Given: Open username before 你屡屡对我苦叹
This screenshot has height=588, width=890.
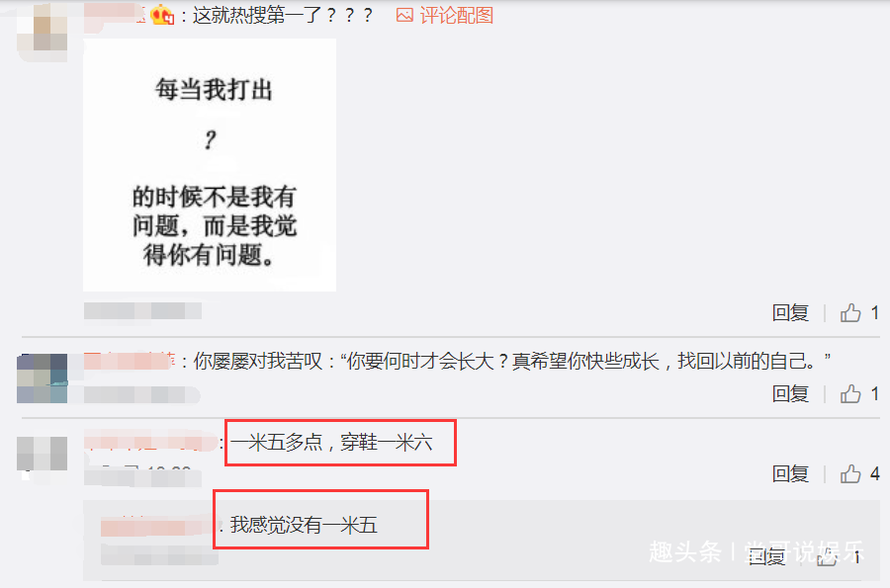Looking at the screenshot, I should (130, 361).
